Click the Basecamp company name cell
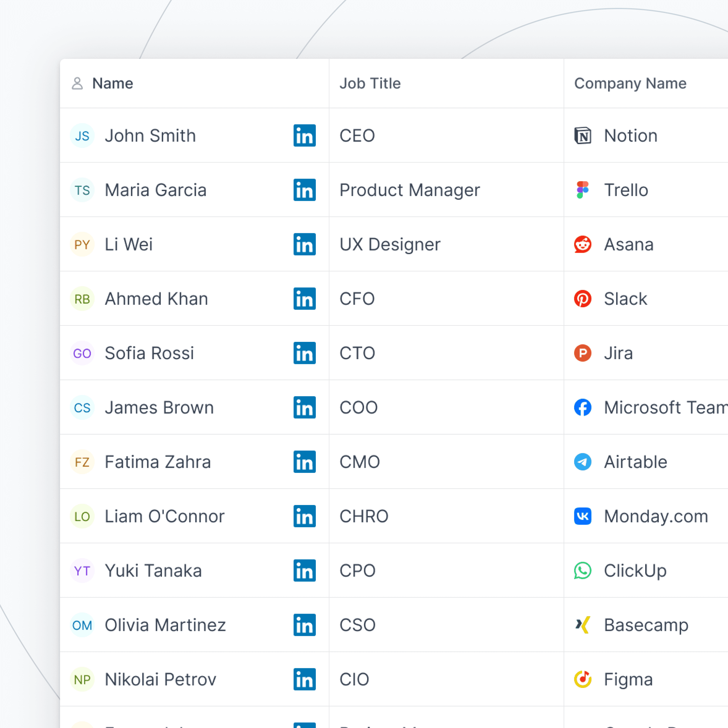The image size is (728, 728). (x=646, y=625)
